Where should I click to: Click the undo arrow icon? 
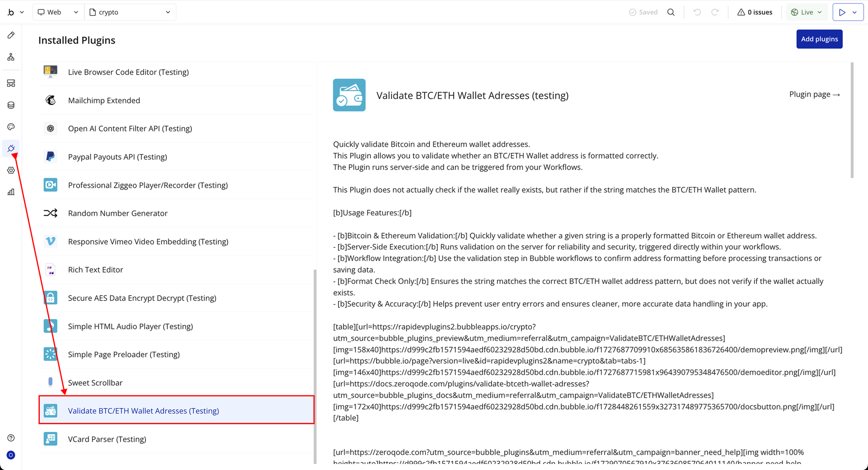(697, 12)
